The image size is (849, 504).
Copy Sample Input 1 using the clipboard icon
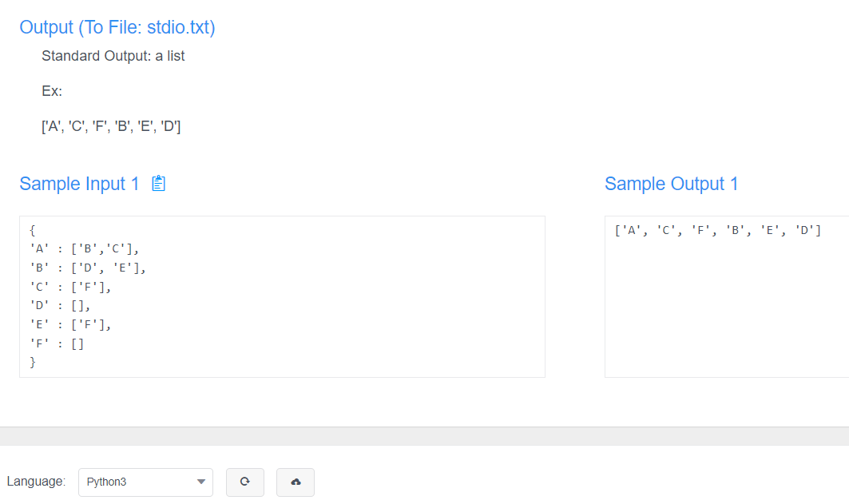tap(158, 183)
